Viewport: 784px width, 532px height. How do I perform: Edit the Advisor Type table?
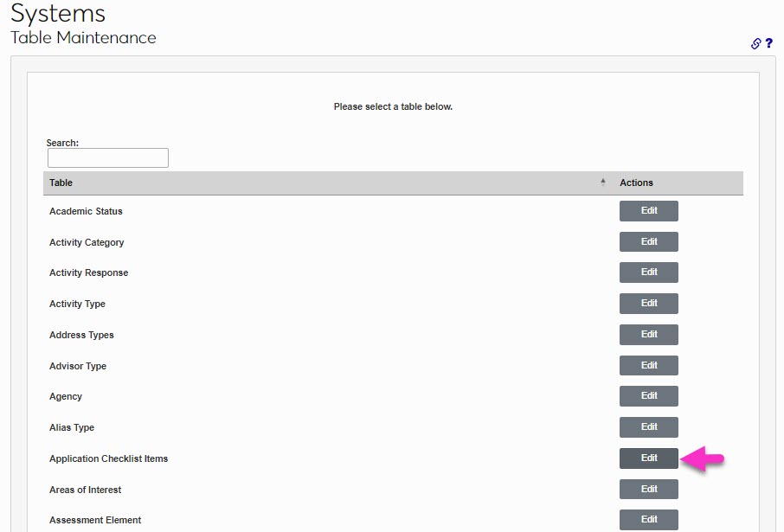coord(648,365)
